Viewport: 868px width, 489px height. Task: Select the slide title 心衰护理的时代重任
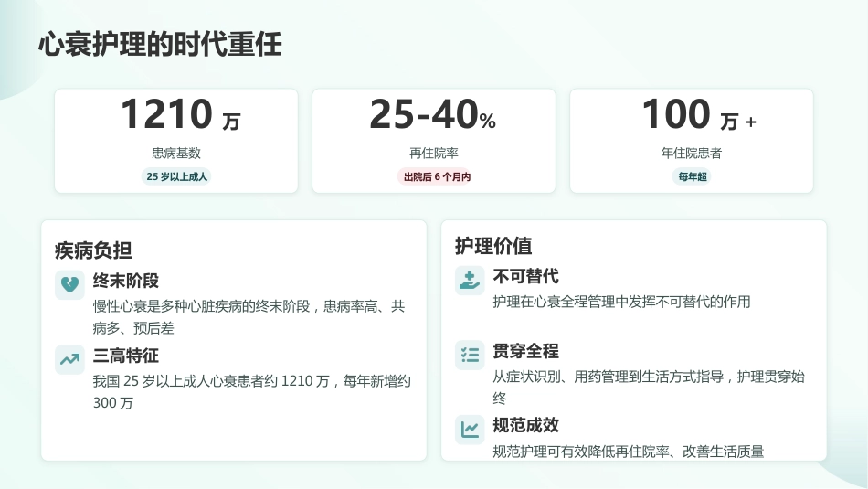(x=160, y=44)
